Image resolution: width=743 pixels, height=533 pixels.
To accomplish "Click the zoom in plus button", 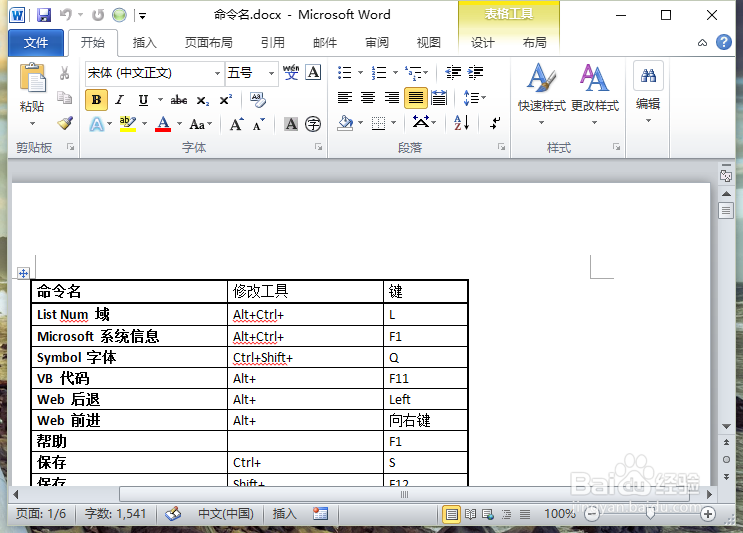I will 708,514.
